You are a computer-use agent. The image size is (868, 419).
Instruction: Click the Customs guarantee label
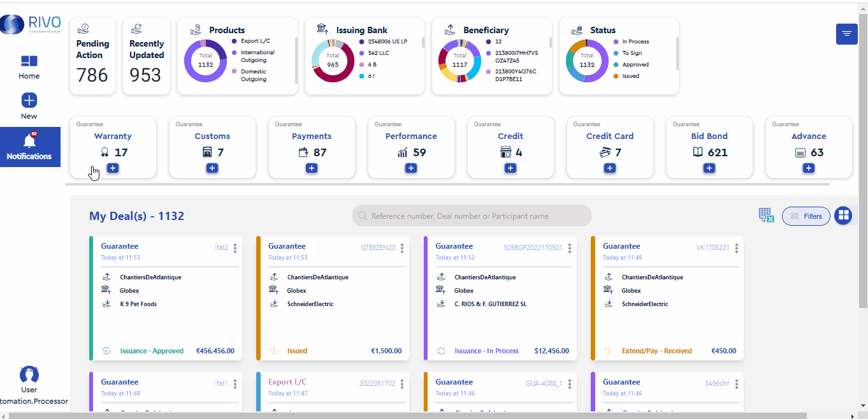[212, 136]
